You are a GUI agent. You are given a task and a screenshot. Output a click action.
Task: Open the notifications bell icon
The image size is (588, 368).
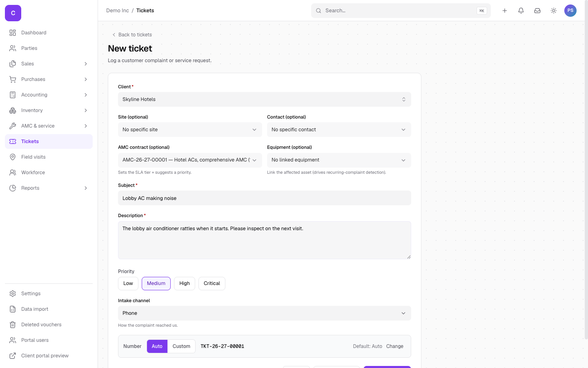pos(521,11)
